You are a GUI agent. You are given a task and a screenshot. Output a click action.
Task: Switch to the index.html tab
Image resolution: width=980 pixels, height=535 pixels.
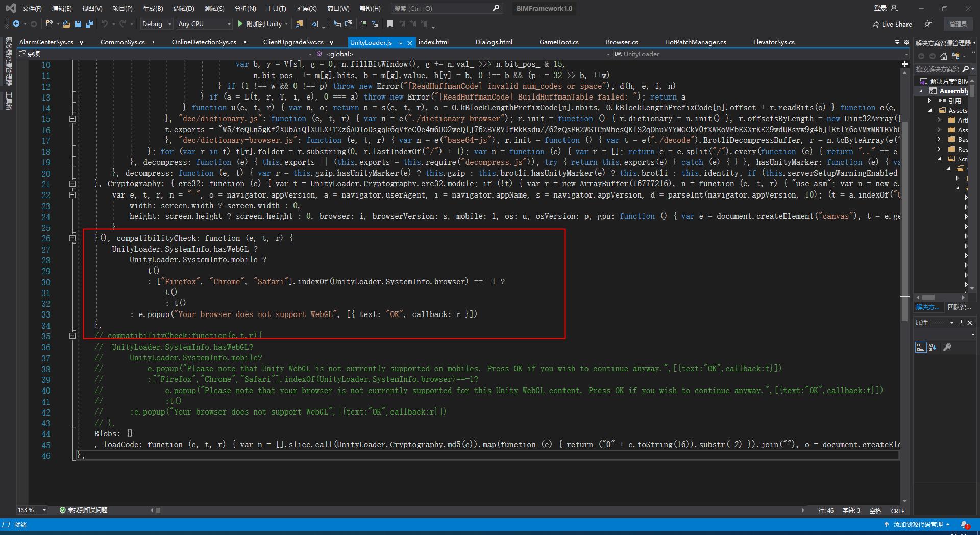coord(433,42)
